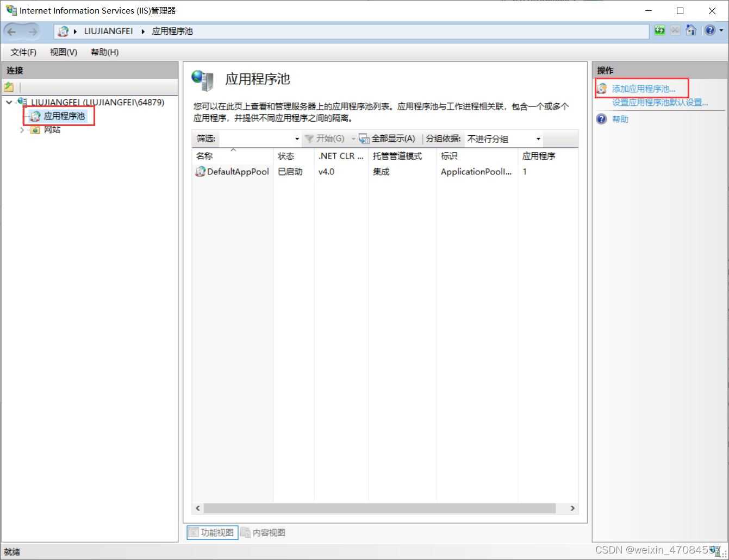Go to Home via the house icon
The image size is (729, 560).
click(x=691, y=30)
